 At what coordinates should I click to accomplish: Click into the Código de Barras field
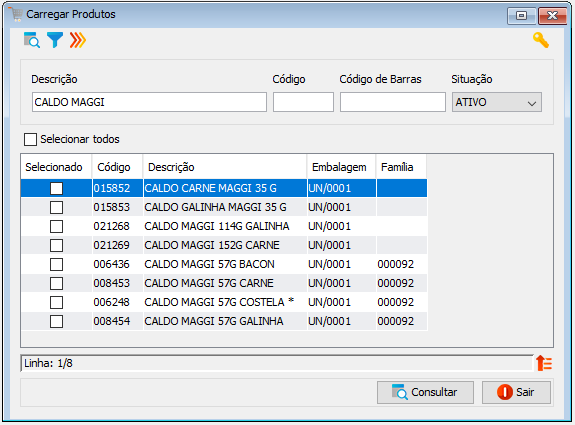point(393,102)
